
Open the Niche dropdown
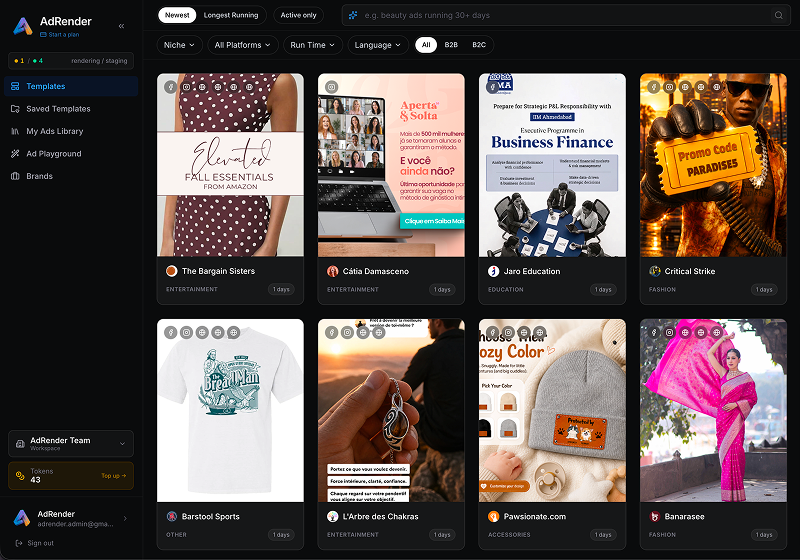point(179,45)
